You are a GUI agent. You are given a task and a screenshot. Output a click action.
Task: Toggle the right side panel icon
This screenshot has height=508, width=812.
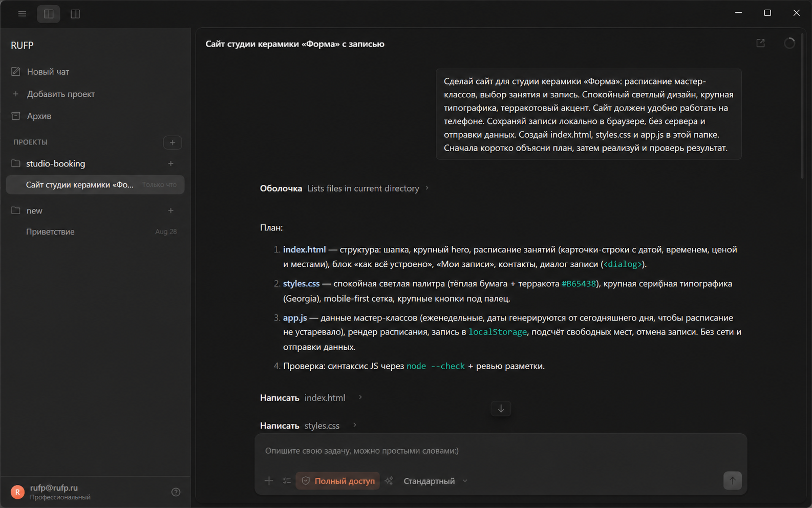(x=75, y=14)
